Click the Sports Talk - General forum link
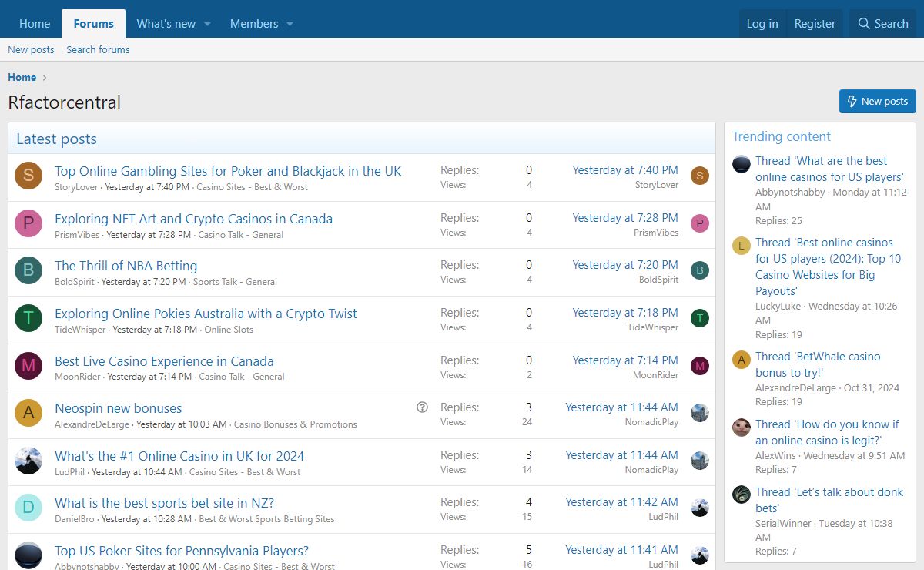924x570 pixels. click(x=235, y=282)
